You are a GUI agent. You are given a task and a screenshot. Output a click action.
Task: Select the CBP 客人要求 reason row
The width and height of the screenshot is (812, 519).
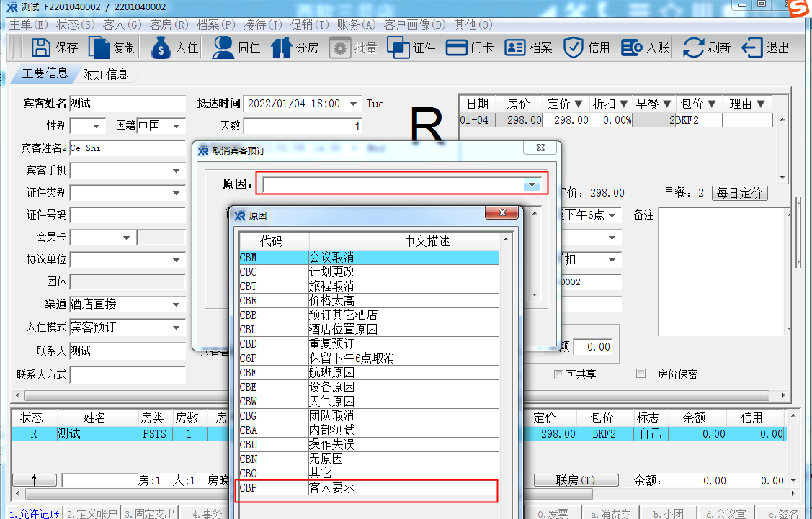pyautogui.click(x=369, y=487)
